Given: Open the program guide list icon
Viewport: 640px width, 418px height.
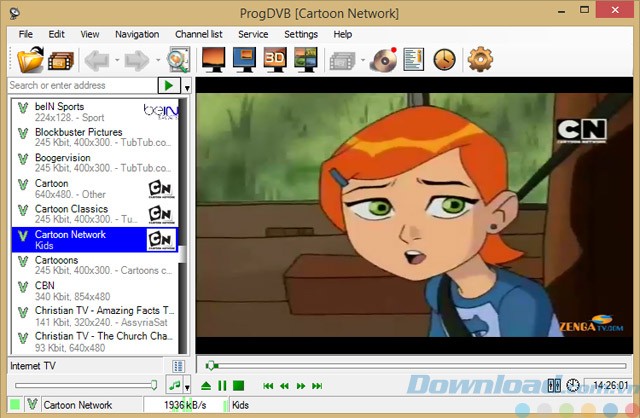Looking at the screenshot, I should 414,60.
